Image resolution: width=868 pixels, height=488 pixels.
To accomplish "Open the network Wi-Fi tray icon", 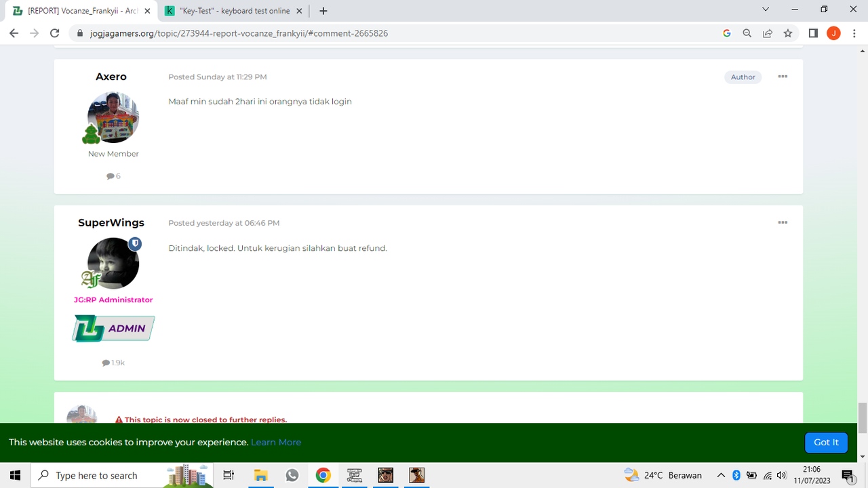I will [x=768, y=475].
